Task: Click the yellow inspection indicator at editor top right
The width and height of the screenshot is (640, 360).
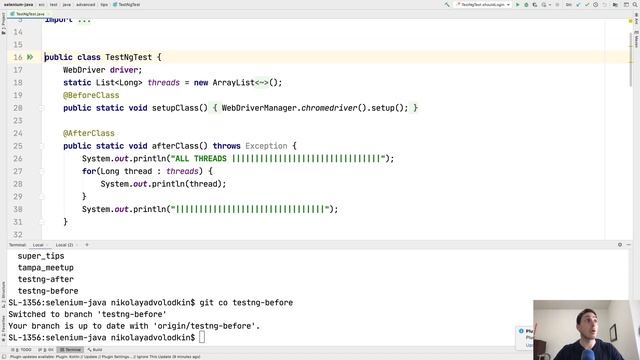Action: pos(631,21)
